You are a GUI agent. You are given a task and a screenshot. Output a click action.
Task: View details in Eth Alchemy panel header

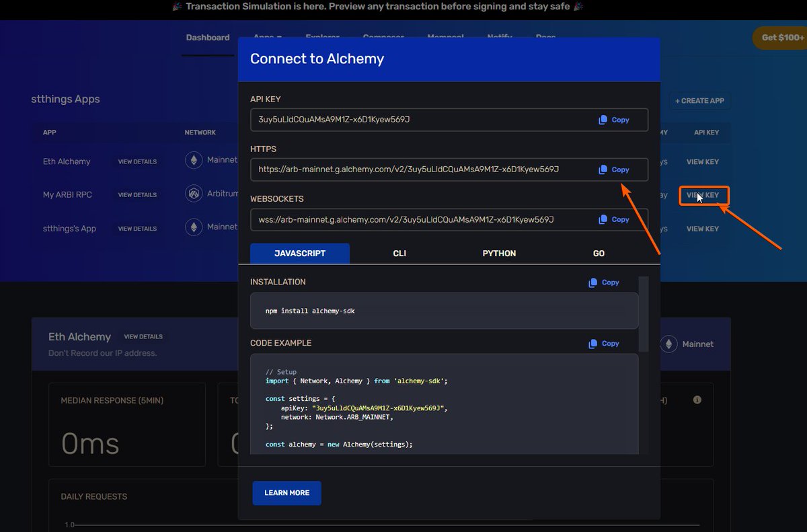[143, 336]
